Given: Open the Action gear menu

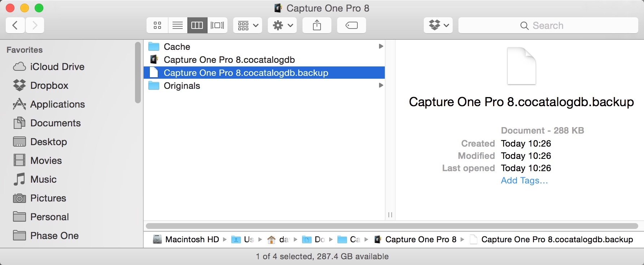Looking at the screenshot, I should [x=282, y=25].
